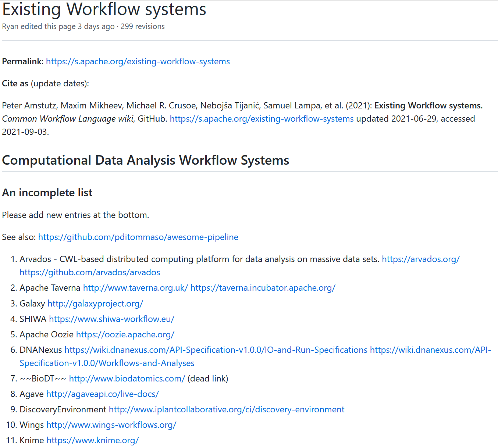Visit the oozie.apache.org link
498x448 pixels.
(x=125, y=334)
